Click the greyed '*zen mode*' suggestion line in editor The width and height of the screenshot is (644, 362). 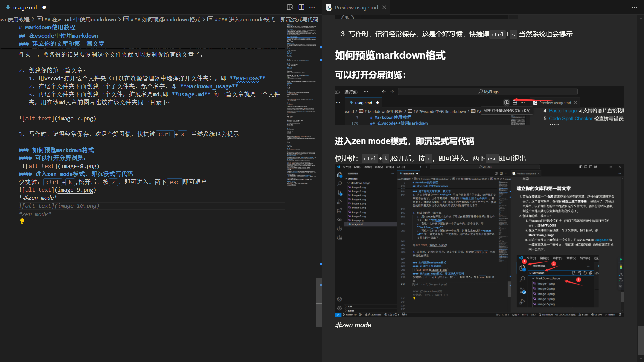click(x=35, y=214)
